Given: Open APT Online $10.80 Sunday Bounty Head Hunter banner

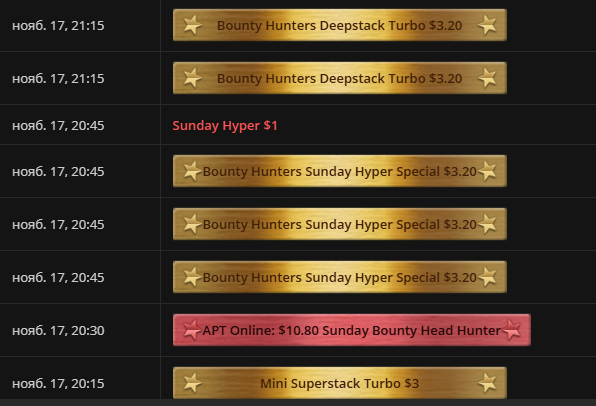Looking at the screenshot, I should tap(352, 330).
